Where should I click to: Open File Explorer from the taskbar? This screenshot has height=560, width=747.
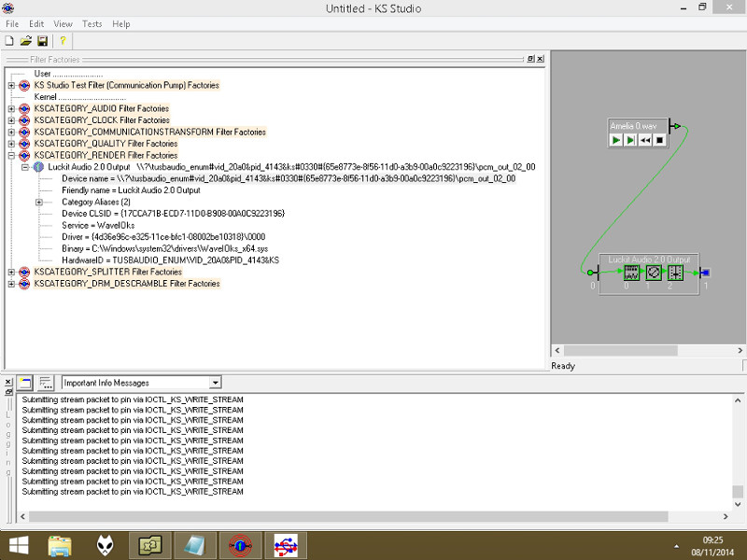pos(60,546)
